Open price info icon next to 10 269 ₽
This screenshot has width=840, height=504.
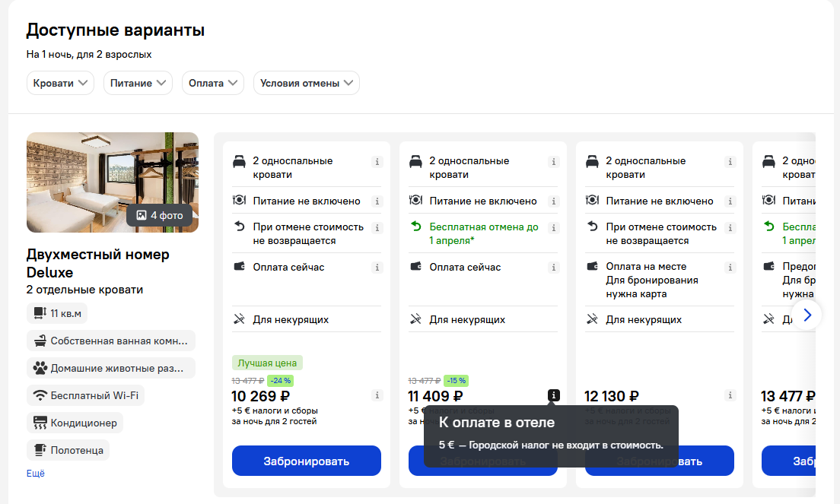tap(377, 395)
